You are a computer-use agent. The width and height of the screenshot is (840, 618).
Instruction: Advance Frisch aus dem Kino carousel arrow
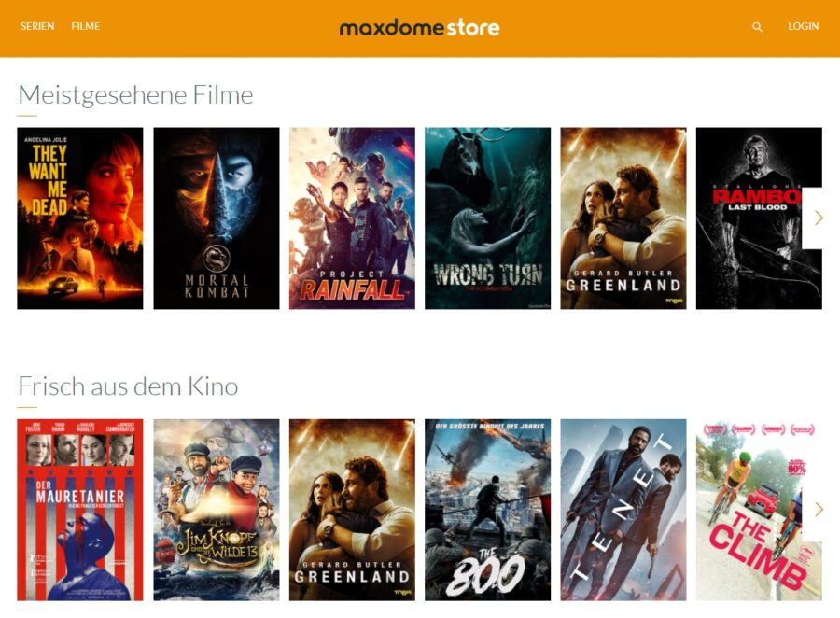coord(818,509)
